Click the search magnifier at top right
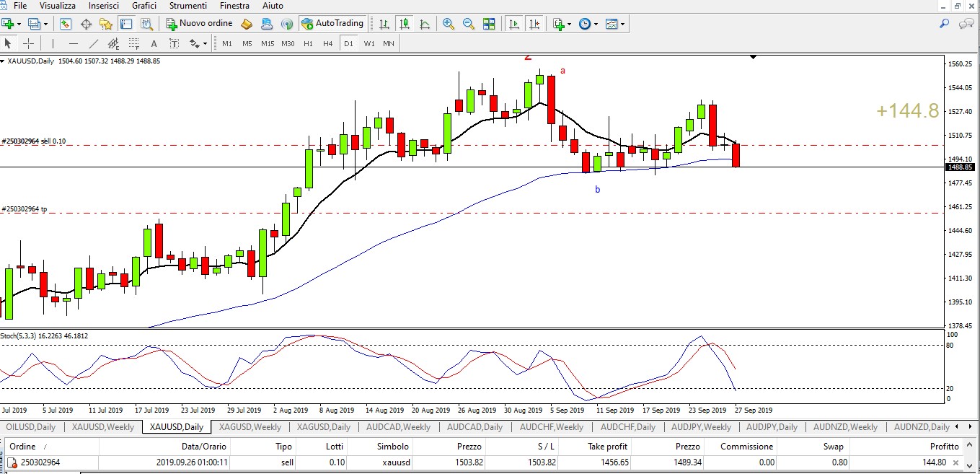Viewport: 980px width, 474px height. [x=945, y=24]
